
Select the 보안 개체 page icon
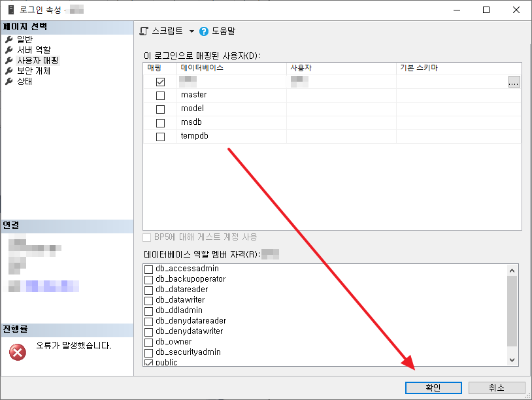pos(9,71)
